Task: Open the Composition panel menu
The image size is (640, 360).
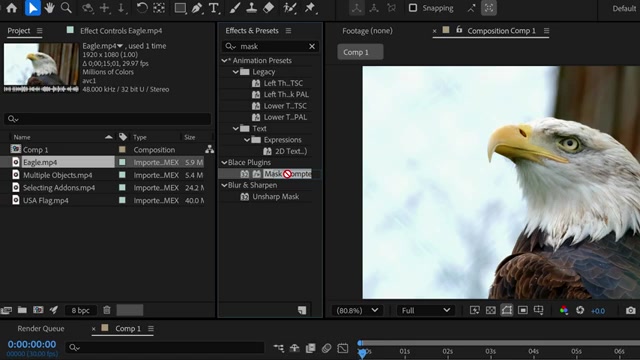Action: click(x=546, y=31)
